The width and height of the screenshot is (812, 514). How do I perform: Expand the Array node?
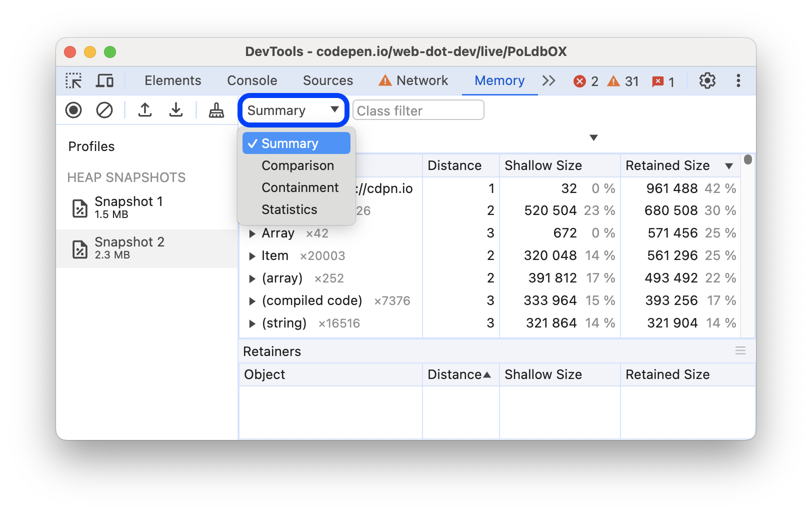coord(252,233)
